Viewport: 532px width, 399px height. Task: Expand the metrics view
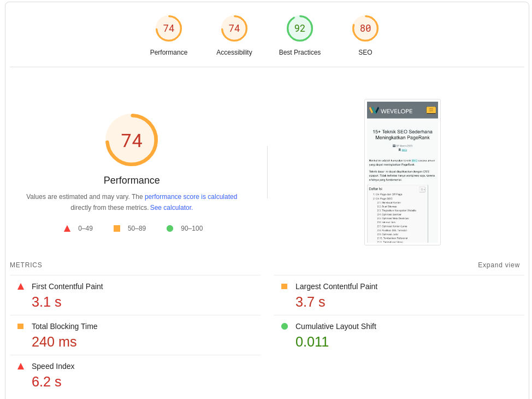pos(498,265)
